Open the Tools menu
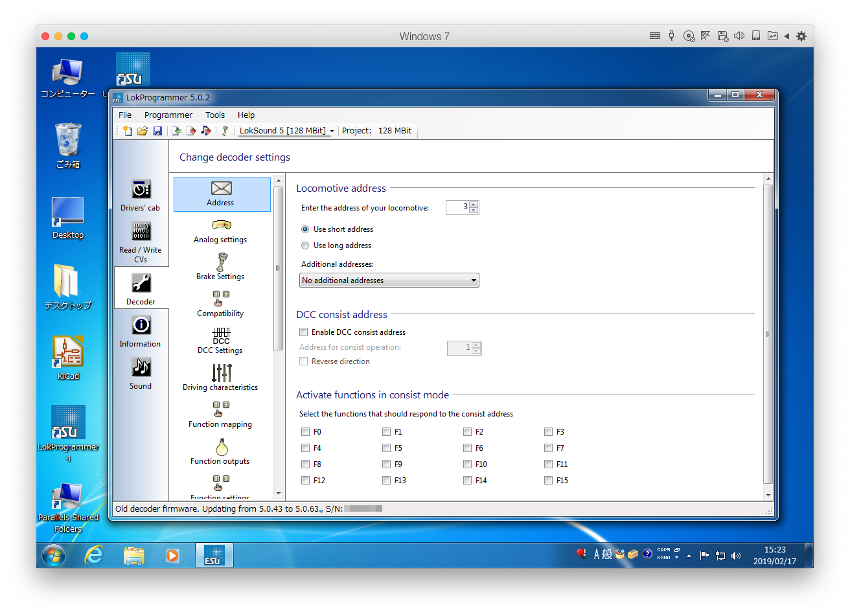This screenshot has width=850, height=616. 215,115
